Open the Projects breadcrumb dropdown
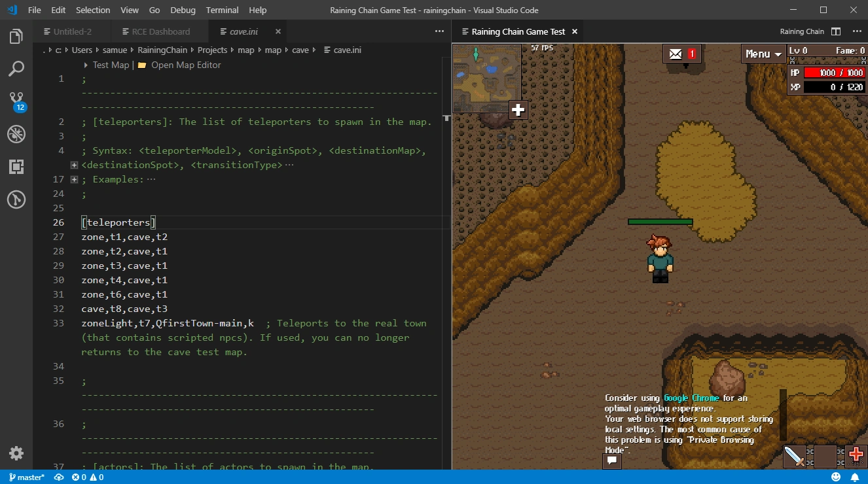The image size is (868, 484). pyautogui.click(x=212, y=50)
